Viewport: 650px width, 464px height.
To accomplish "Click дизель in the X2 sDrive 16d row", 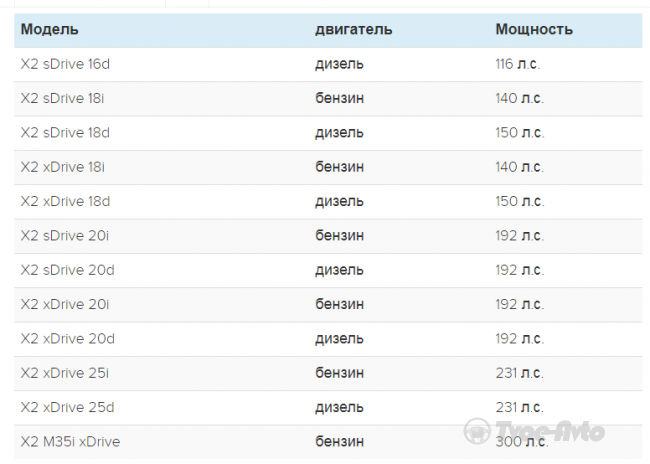I will pos(339,64).
